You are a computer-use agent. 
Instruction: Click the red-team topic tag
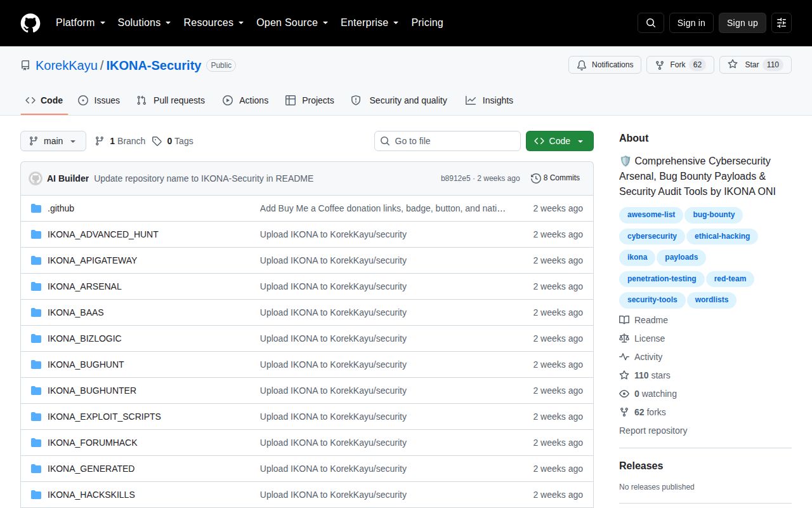click(x=730, y=279)
